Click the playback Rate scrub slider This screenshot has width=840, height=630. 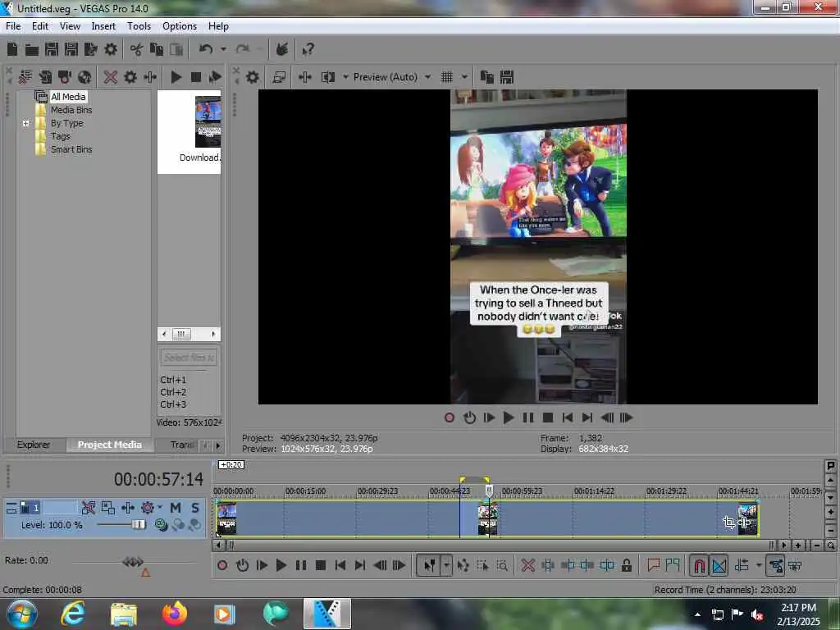[x=133, y=561]
